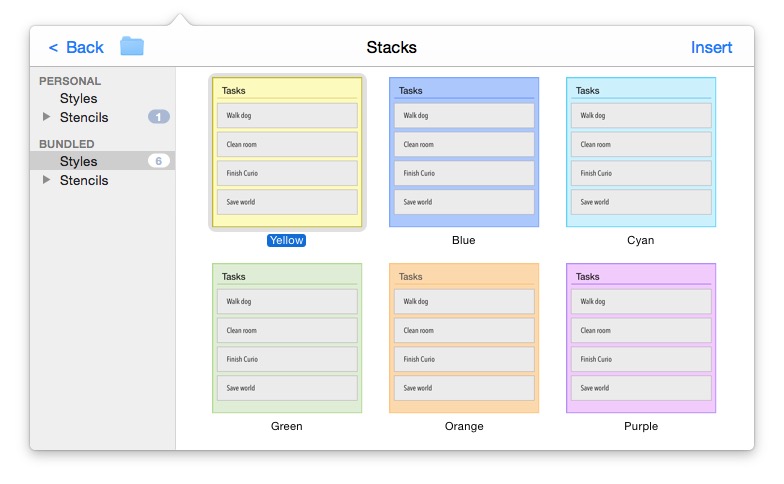
Task: Choose the Blue stack style thumbnail
Action: pos(464,152)
